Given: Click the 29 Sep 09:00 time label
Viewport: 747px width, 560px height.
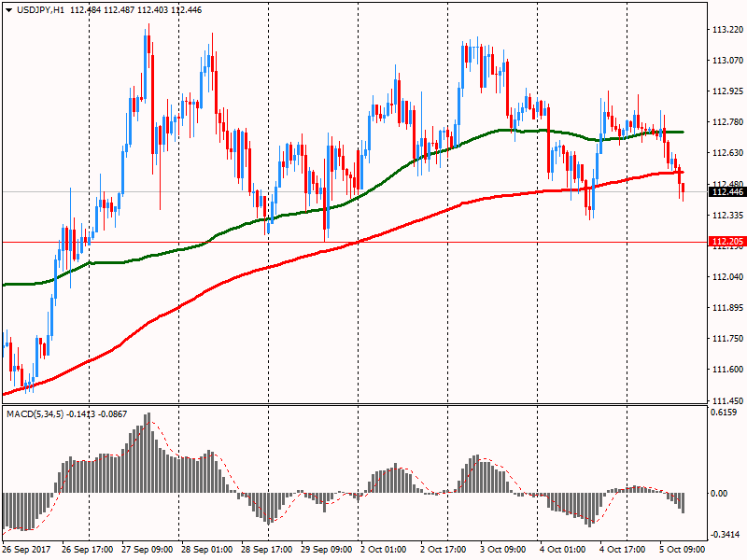Looking at the screenshot, I should tap(326, 550).
